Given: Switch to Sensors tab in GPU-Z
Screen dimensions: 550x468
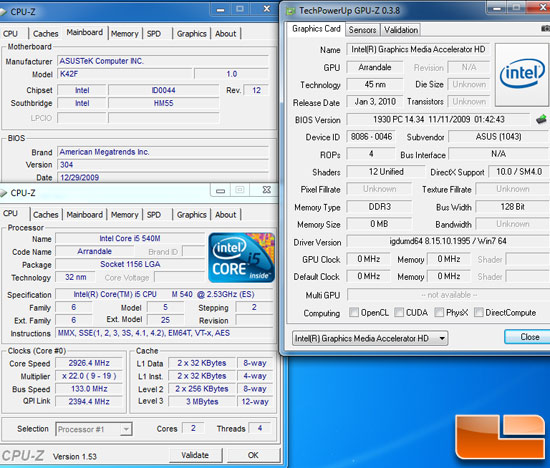Looking at the screenshot, I should (362, 30).
